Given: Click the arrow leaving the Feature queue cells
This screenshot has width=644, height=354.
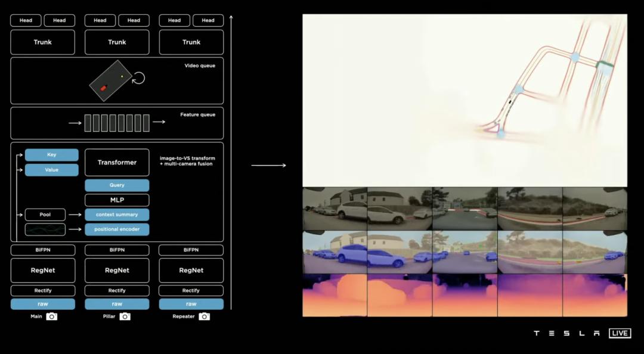Looking at the screenshot, I should coord(159,122).
